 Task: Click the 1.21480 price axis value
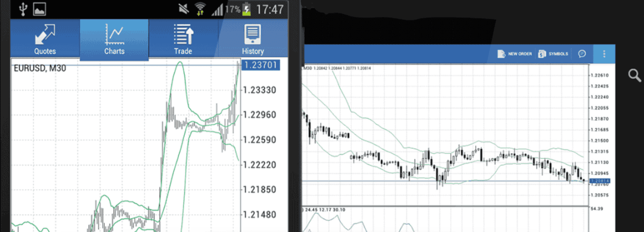coord(260,215)
